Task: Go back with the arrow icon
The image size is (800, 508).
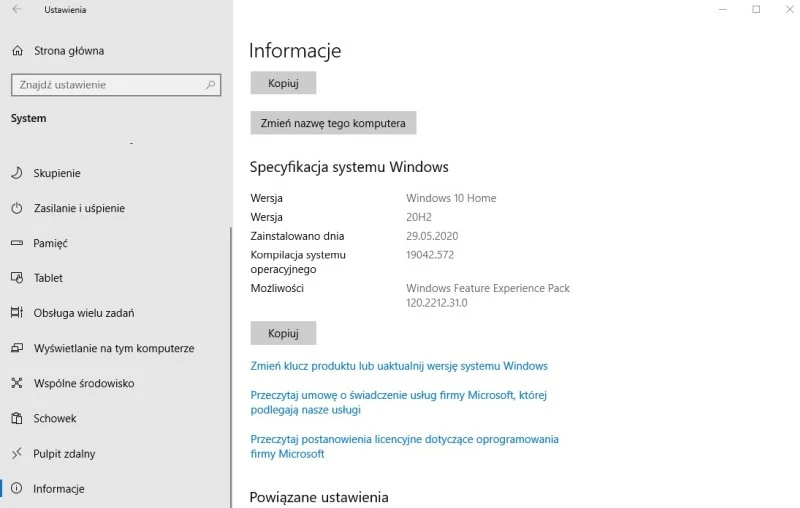Action: pos(17,9)
